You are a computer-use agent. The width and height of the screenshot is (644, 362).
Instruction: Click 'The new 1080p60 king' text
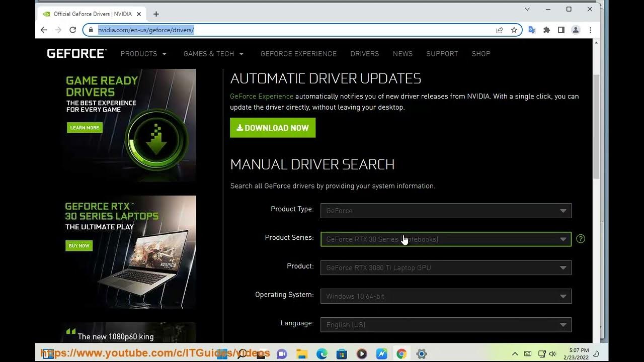pos(116,337)
